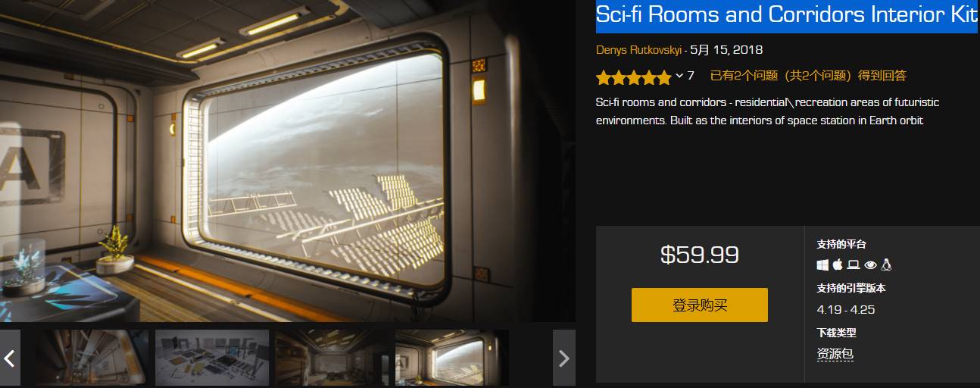Show next image with right arrow

564,358
